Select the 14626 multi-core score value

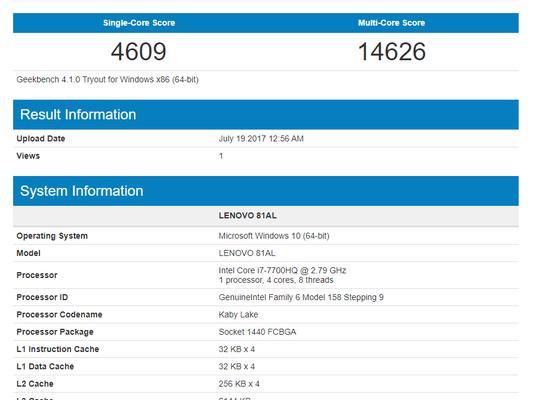click(392, 52)
